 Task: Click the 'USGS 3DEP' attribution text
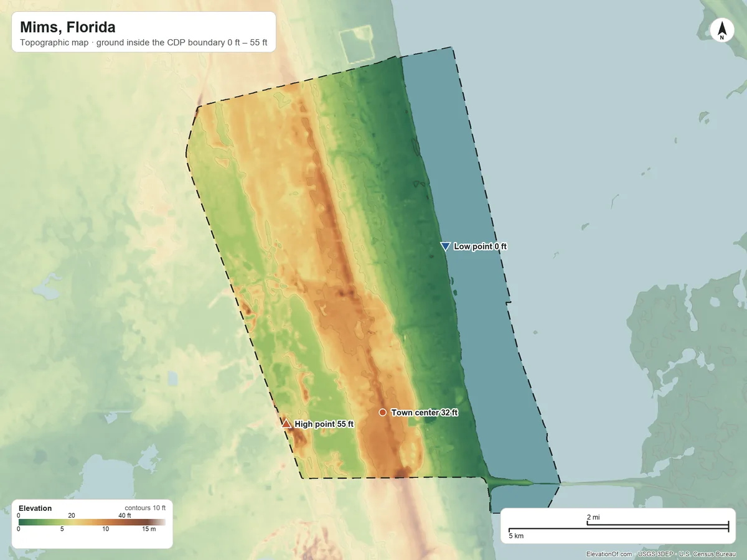656,554
